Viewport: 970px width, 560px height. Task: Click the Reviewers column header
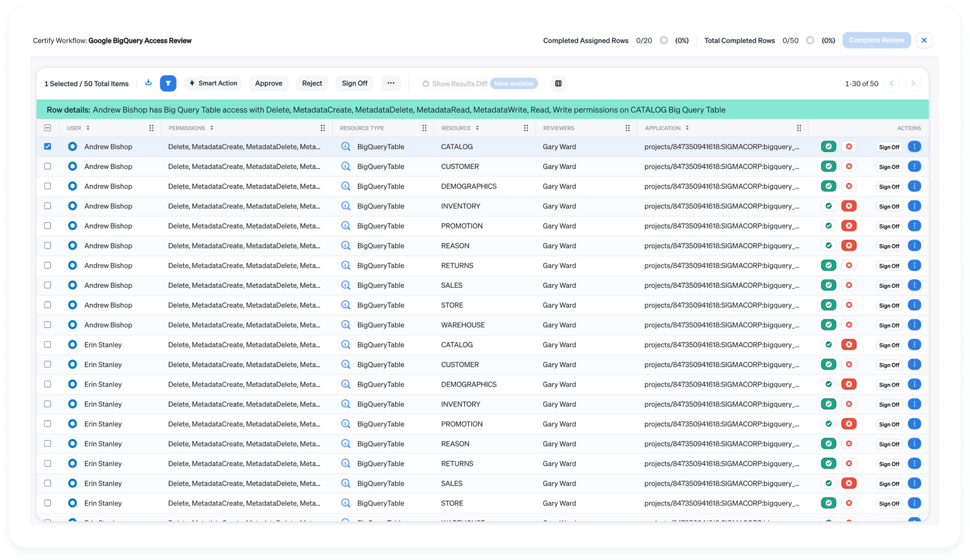[558, 128]
